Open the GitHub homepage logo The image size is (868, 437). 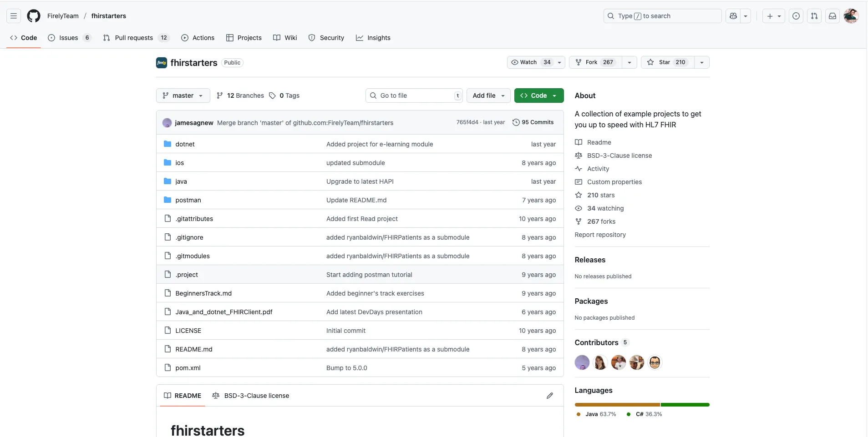[x=34, y=16]
